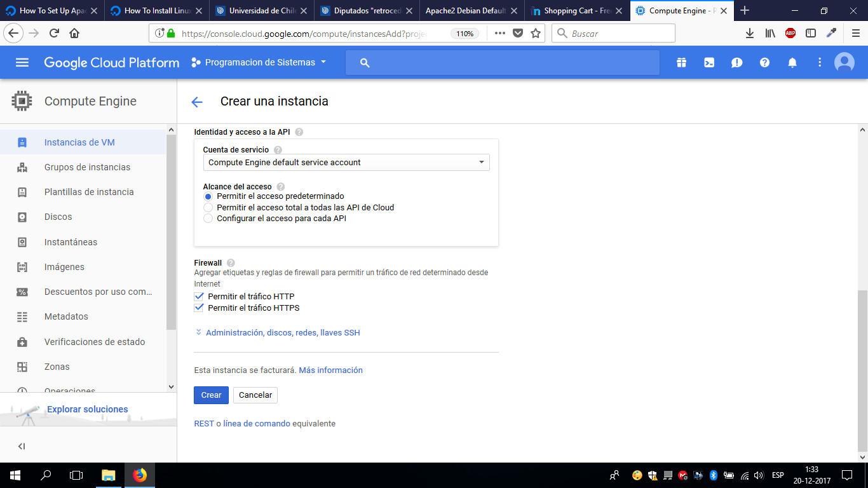Select full access to all Cloud APIs

208,208
